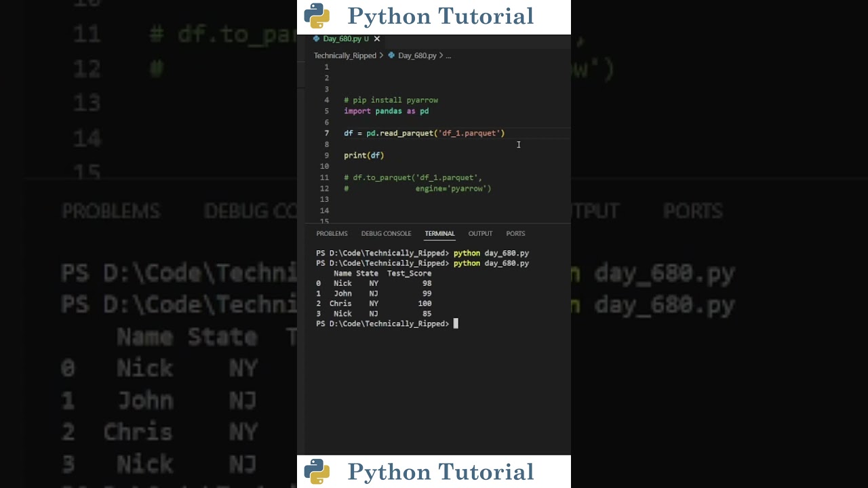Click the first 'python day_680.py' command
Image resolution: width=868 pixels, height=488 pixels.
click(491, 253)
